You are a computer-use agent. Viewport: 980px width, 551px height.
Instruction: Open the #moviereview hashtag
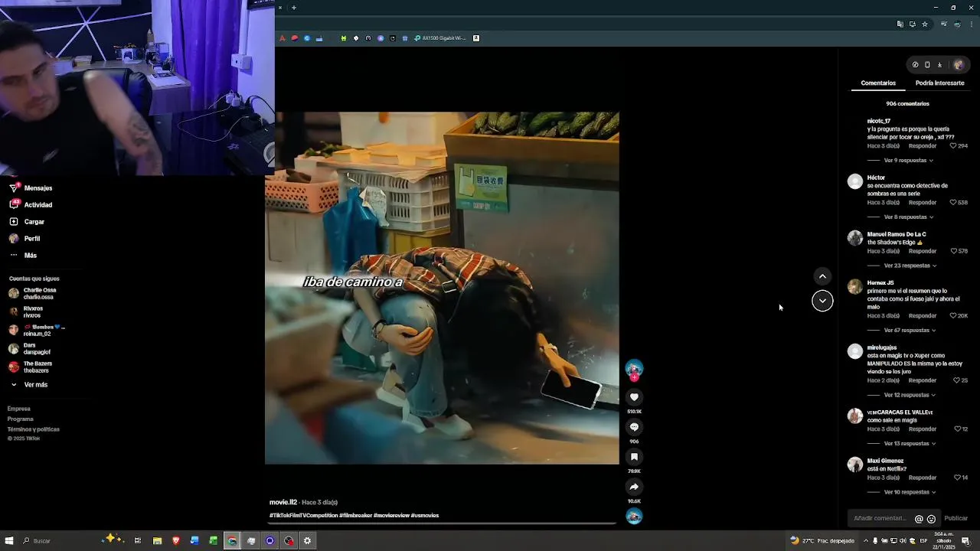coord(391,516)
